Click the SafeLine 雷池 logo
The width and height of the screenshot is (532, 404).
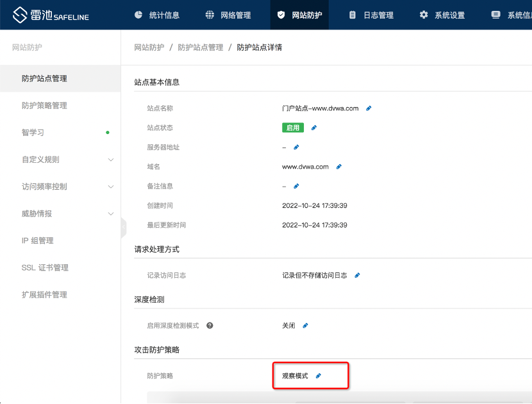pyautogui.click(x=51, y=15)
